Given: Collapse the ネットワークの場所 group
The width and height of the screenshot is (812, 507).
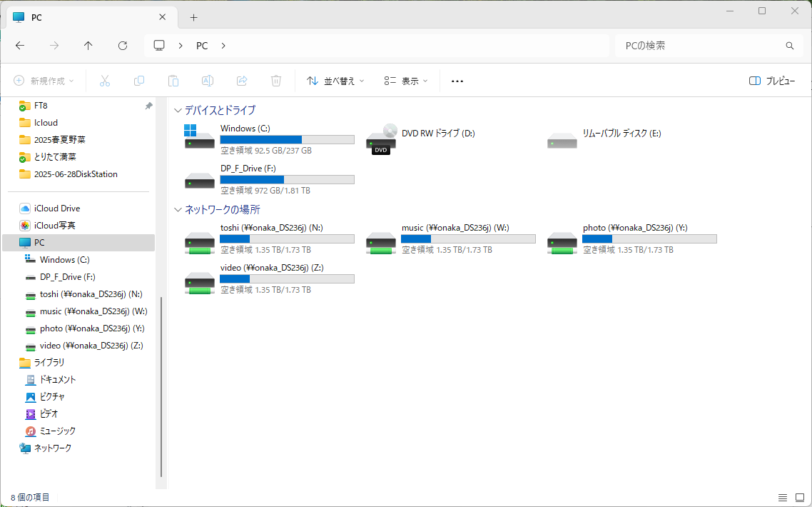Looking at the screenshot, I should (x=178, y=210).
